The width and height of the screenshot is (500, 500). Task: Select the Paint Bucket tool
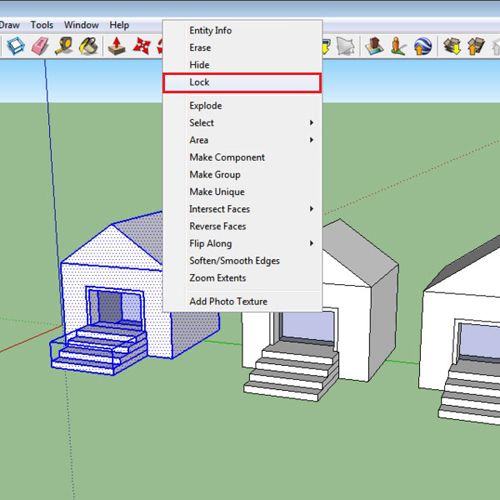click(x=88, y=46)
